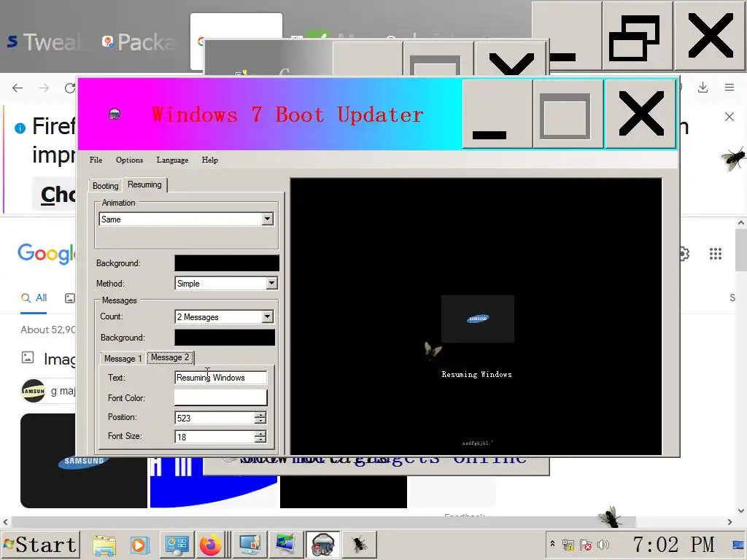The image size is (747, 560).
Task: Click the 7:02 PM clock
Action: pyautogui.click(x=673, y=544)
